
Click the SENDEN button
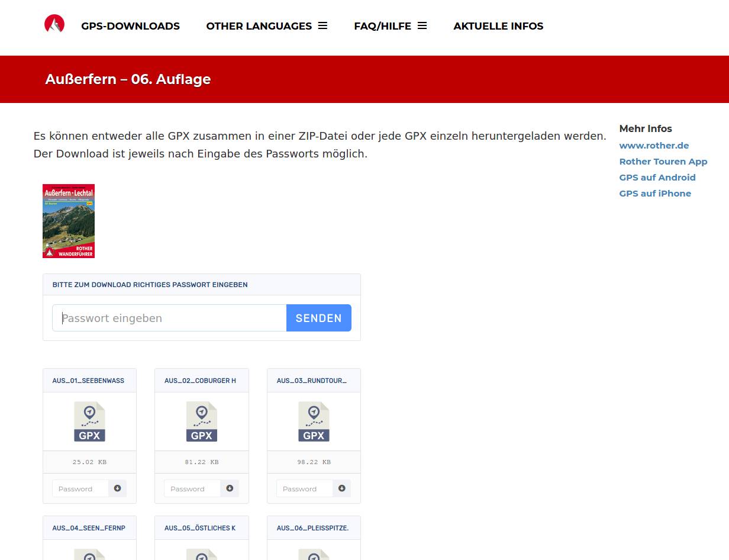[x=319, y=318]
